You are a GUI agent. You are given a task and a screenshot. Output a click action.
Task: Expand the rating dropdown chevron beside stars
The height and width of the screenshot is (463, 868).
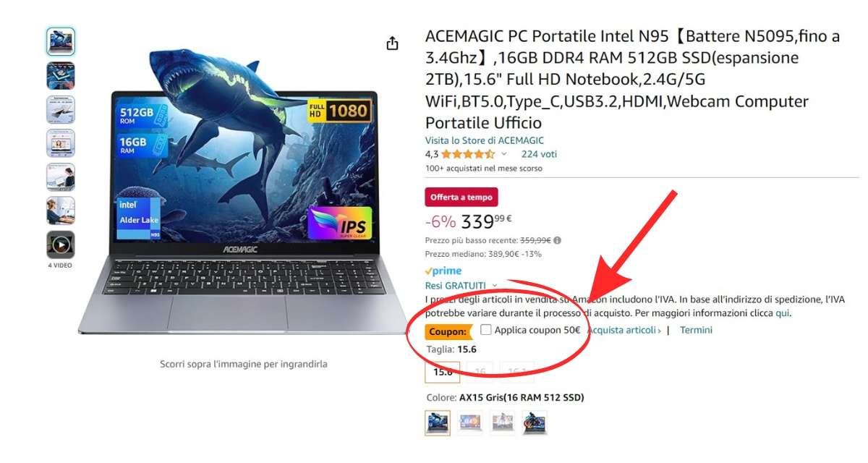point(504,154)
